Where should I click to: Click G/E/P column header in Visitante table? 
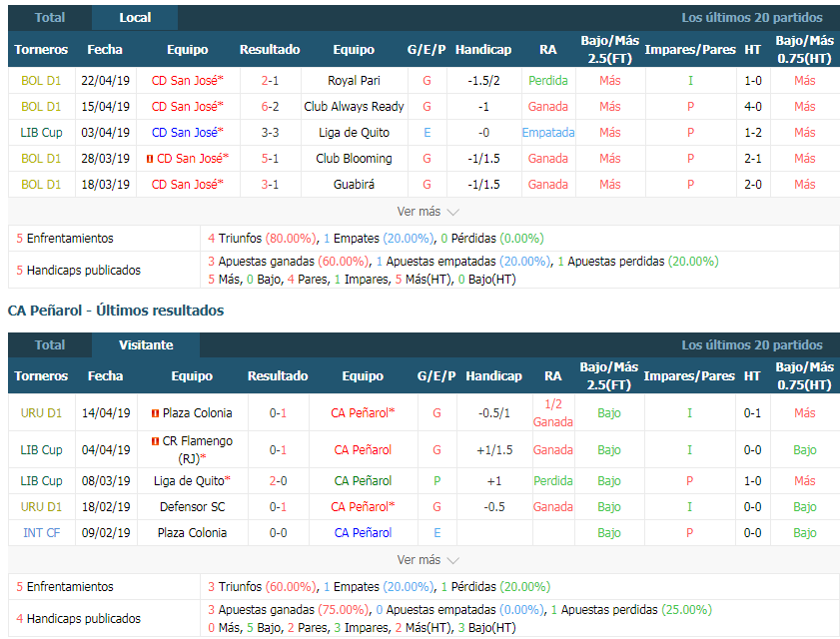436,376
